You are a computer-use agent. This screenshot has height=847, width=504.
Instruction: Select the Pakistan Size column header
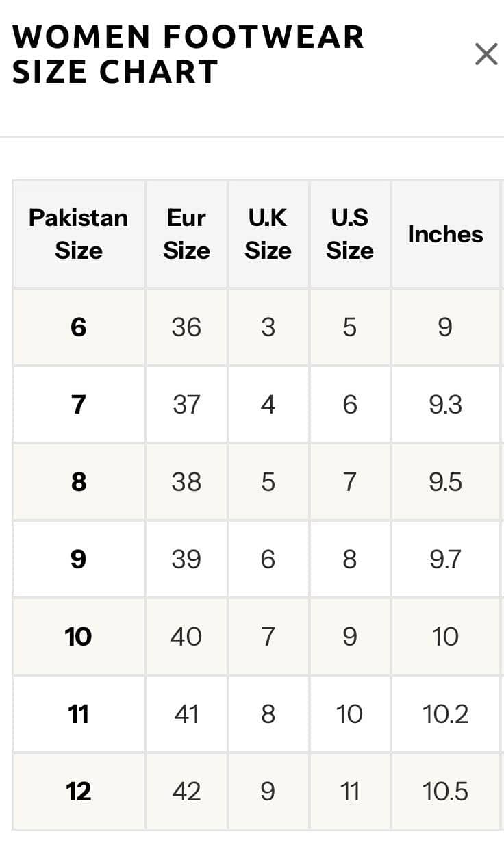click(x=79, y=234)
